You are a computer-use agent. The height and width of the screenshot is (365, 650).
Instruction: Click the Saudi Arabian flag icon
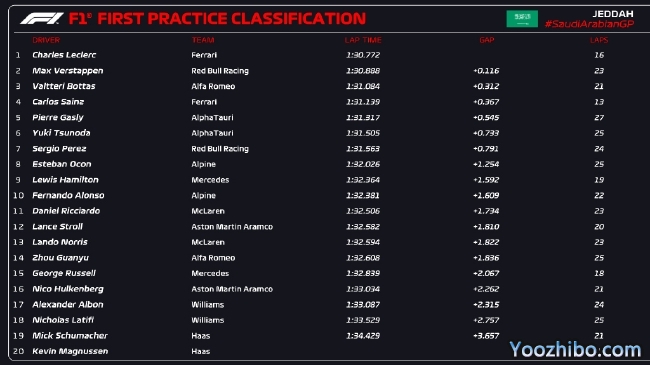(522, 19)
